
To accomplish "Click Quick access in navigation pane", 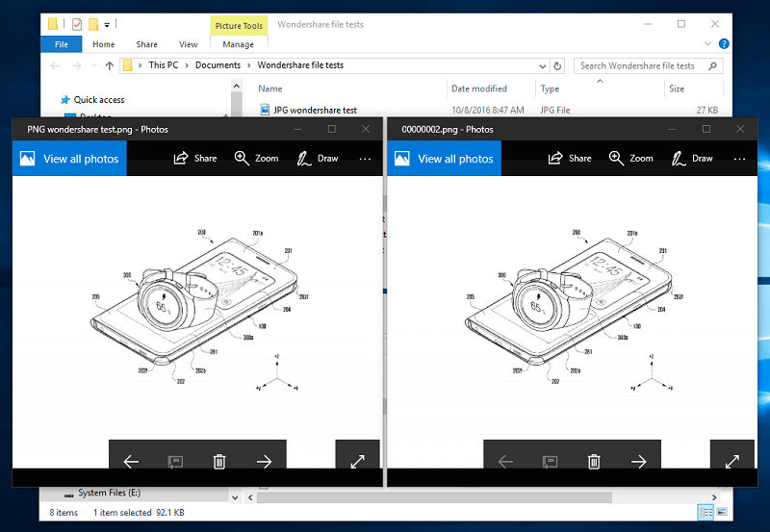I will point(99,100).
